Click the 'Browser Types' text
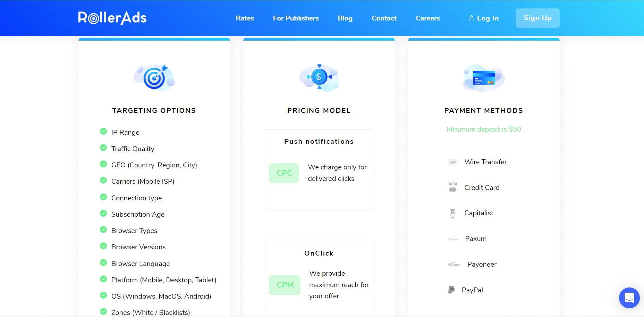Viewport: 644px width, 317px height. pos(134,231)
